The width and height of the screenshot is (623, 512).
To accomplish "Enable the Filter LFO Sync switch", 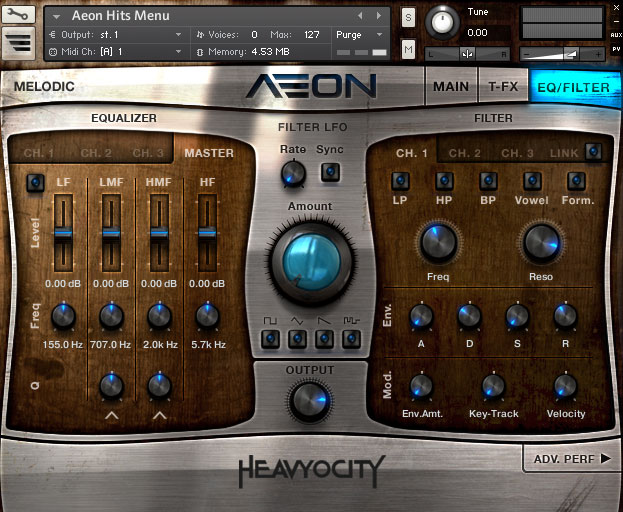I will coord(329,172).
